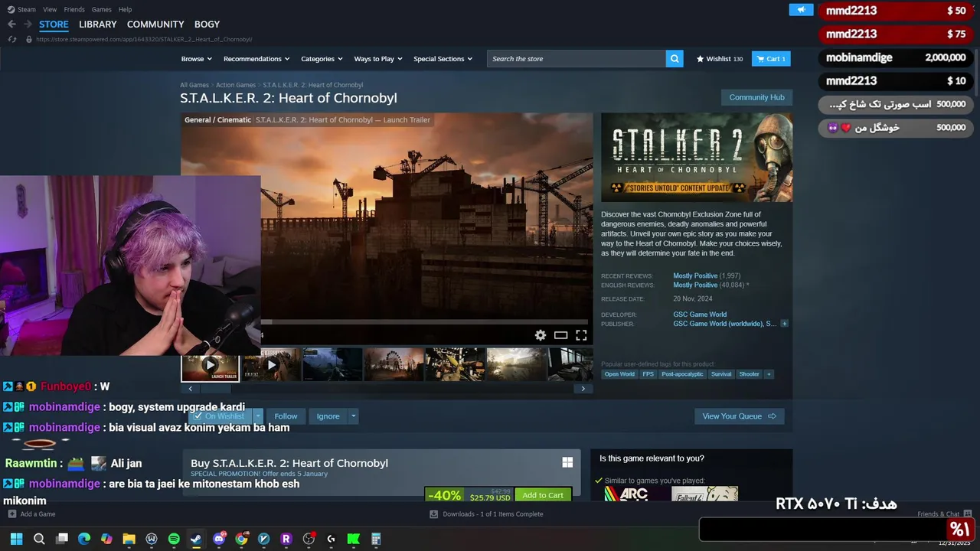This screenshot has height=551, width=980.
Task: Open the GSC Game World developer link
Action: pos(700,315)
